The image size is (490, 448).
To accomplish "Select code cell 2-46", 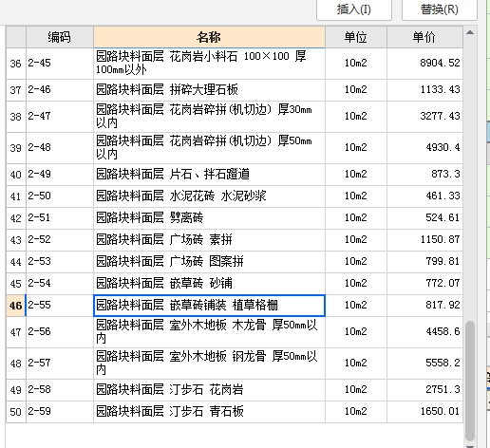I will 60,90.
